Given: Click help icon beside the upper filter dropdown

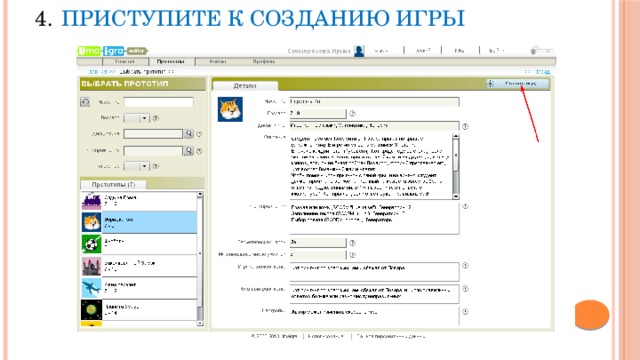Looking at the screenshot, I should [x=156, y=118].
